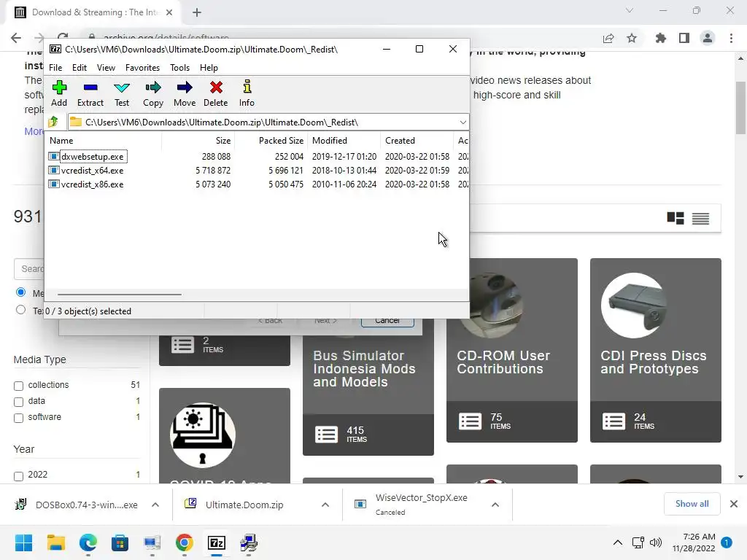Open the CD-ROM User Contributions collection

click(x=512, y=351)
